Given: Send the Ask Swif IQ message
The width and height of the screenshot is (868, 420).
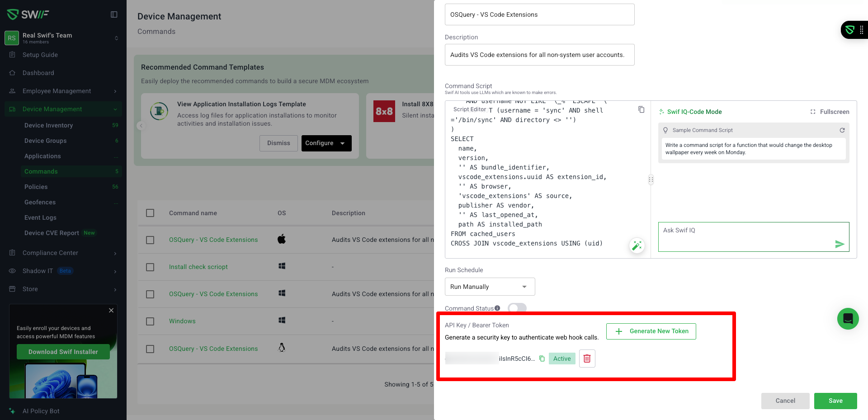Looking at the screenshot, I should (x=840, y=244).
